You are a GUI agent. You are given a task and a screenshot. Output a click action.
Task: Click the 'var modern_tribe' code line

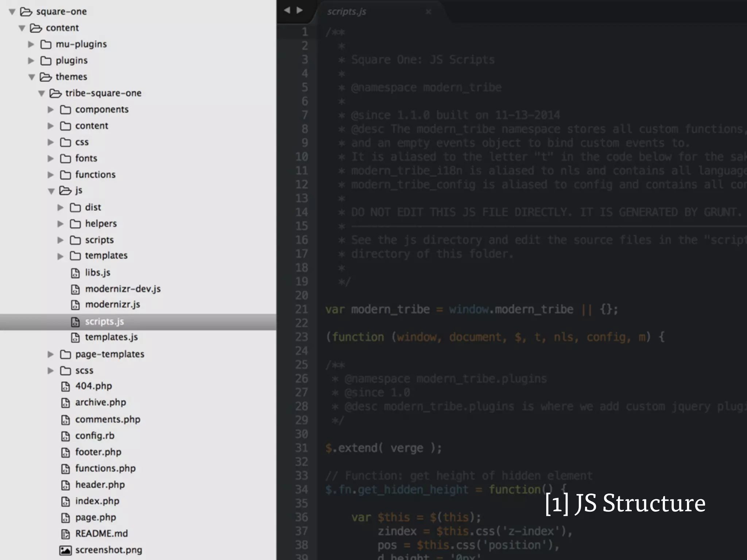pos(472,310)
